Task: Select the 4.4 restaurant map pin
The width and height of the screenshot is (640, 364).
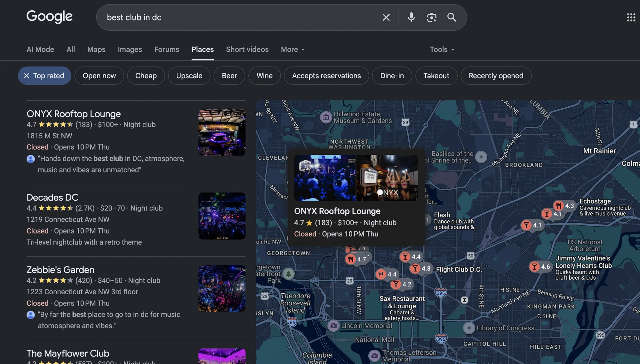Action: 387,274
